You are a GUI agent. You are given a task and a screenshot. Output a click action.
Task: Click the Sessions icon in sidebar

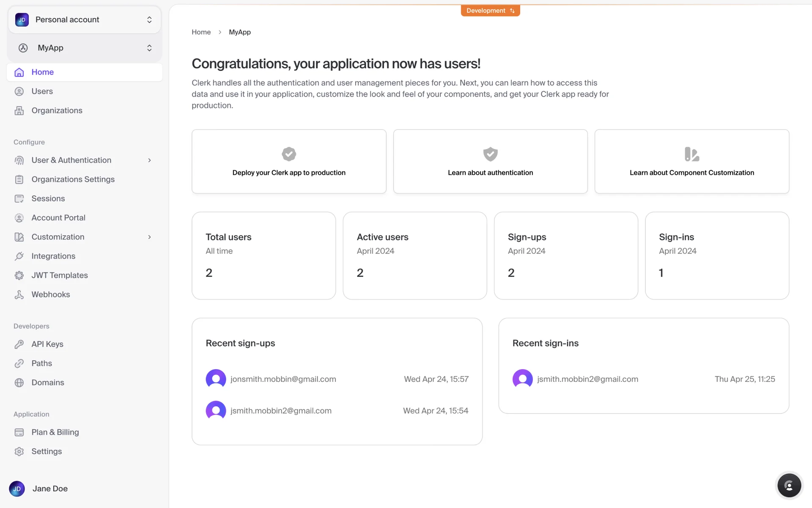click(19, 199)
